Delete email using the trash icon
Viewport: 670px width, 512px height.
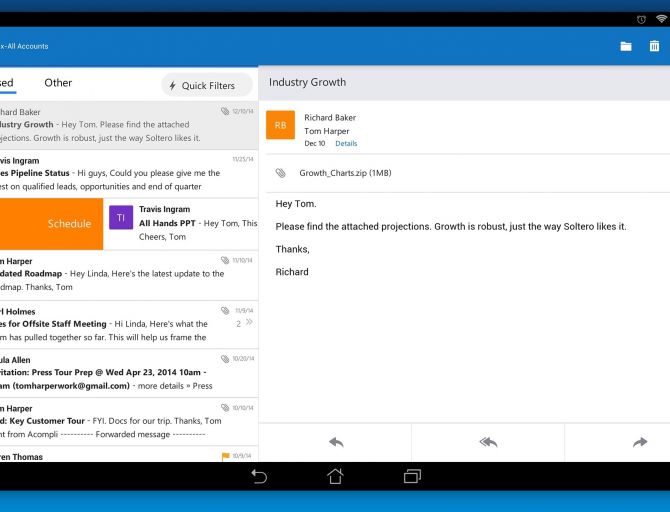tap(654, 46)
